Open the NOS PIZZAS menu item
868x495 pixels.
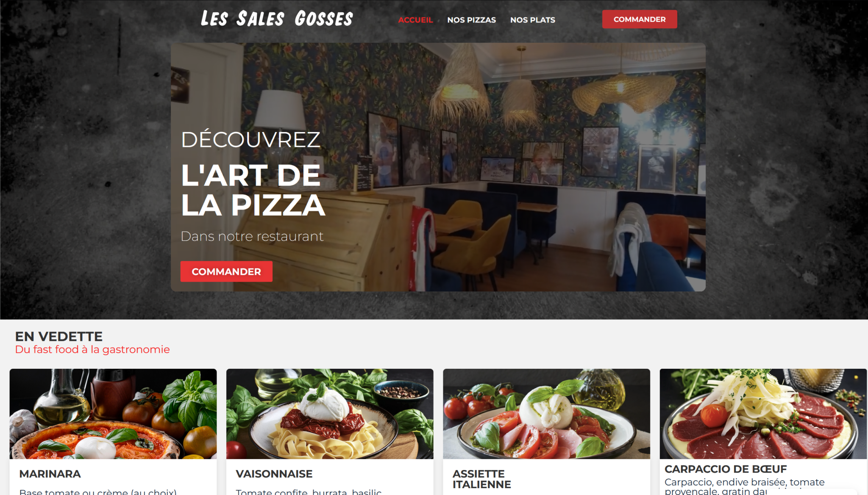click(x=471, y=20)
